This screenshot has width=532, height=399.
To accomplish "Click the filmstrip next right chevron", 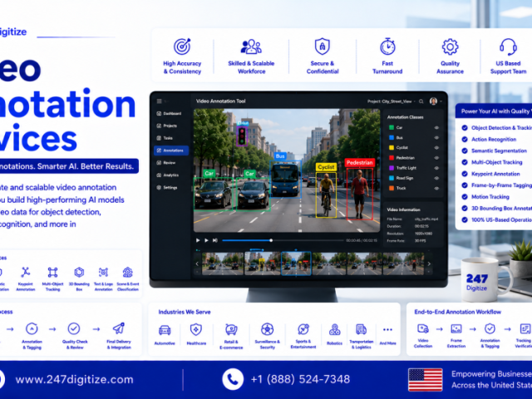I will click(429, 264).
